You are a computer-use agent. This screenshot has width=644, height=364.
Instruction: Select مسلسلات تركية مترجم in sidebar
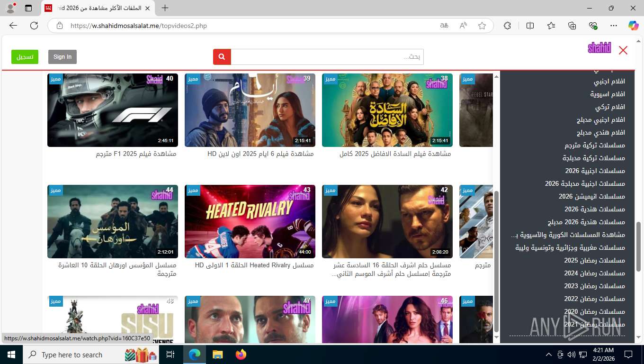pyautogui.click(x=595, y=146)
